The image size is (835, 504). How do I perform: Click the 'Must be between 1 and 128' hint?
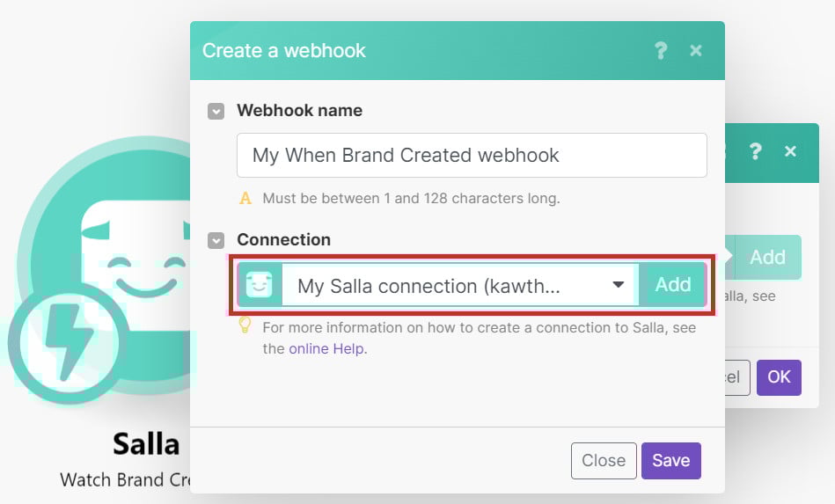click(x=411, y=199)
